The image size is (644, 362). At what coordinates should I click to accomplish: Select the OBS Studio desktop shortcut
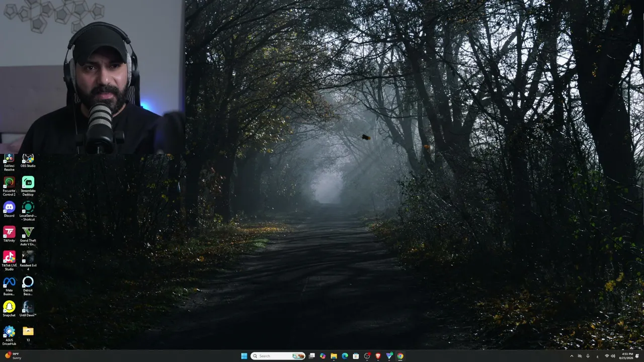tap(28, 161)
